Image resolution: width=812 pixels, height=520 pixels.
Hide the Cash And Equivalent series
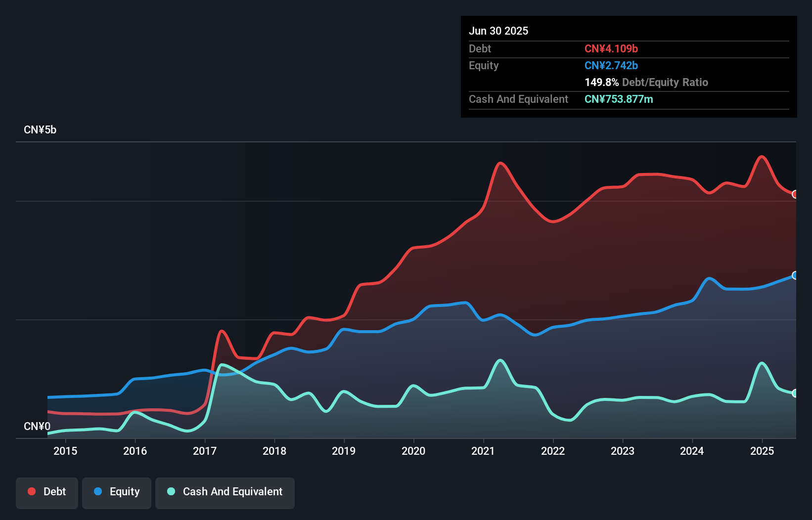(x=225, y=492)
